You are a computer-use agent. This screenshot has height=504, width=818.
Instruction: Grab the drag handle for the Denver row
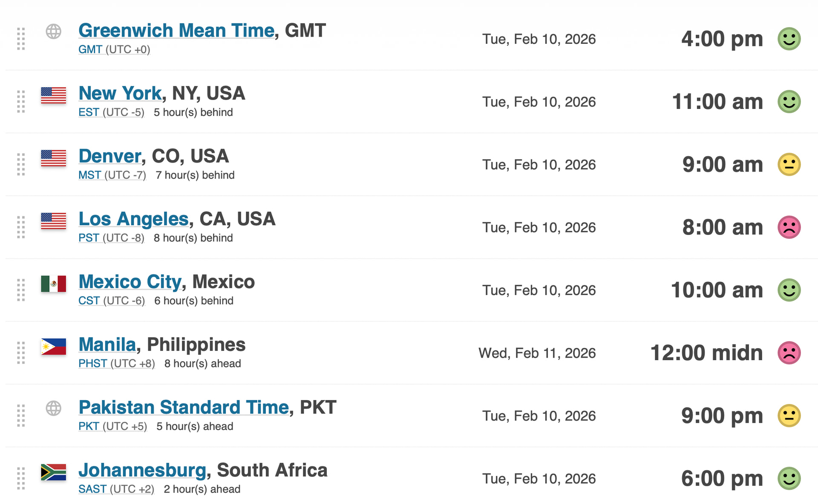(x=21, y=165)
